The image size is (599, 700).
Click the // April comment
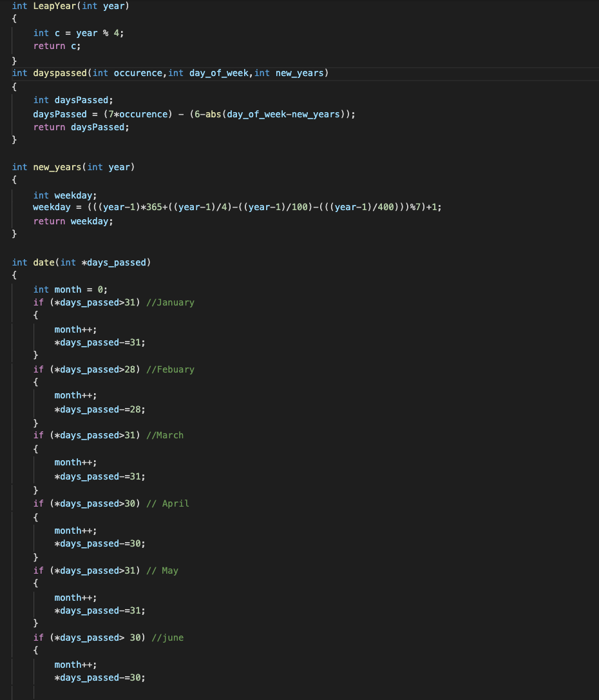coord(167,503)
